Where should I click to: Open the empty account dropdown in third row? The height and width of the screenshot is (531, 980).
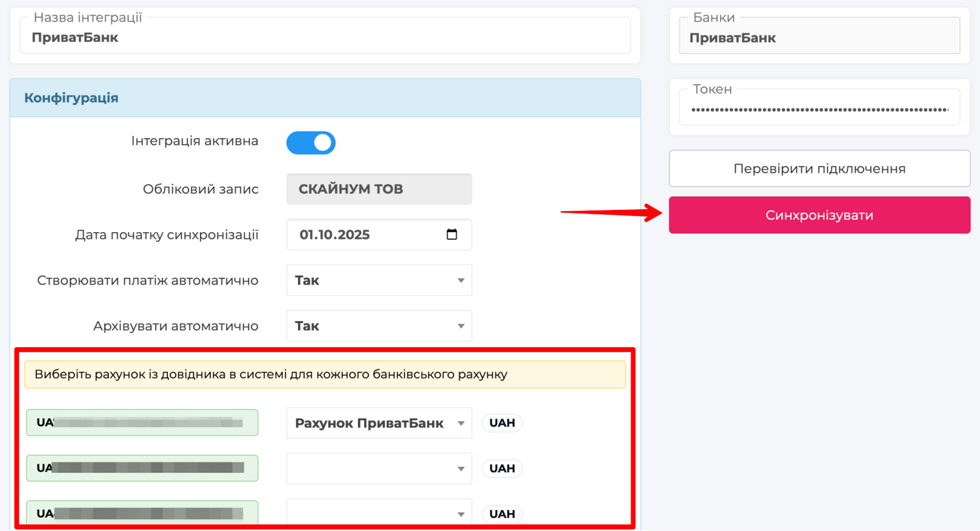pos(379,514)
